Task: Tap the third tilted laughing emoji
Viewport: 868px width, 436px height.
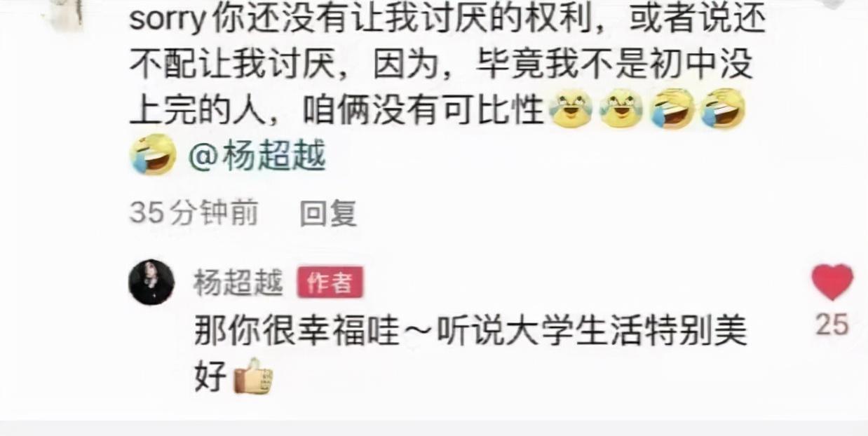Action: pyautogui.click(x=672, y=109)
